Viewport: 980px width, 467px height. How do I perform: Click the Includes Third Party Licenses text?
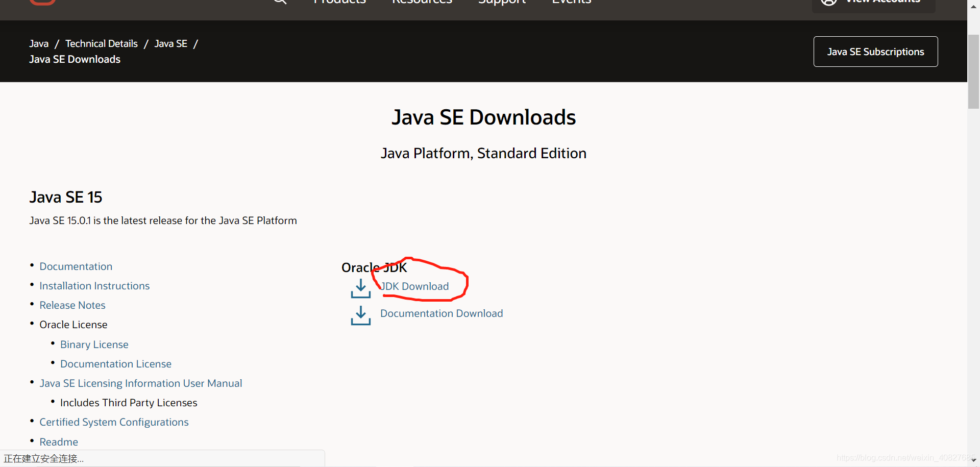tap(129, 403)
